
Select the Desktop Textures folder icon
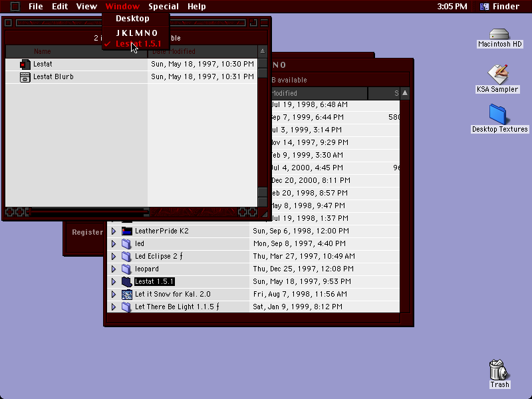(497, 114)
